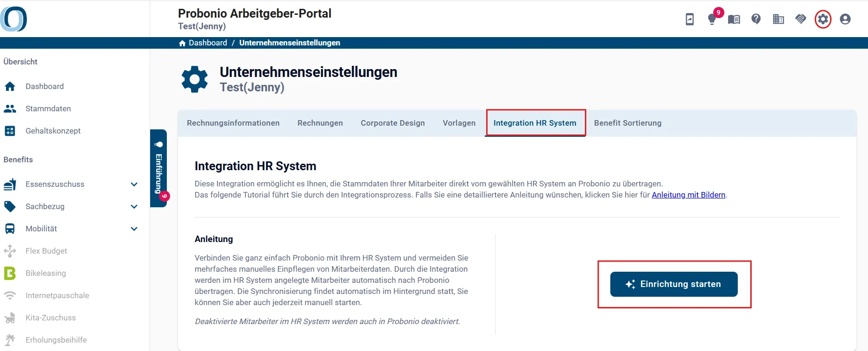
Task: Click the Dashboard house icon in sidebar
Action: click(10, 86)
